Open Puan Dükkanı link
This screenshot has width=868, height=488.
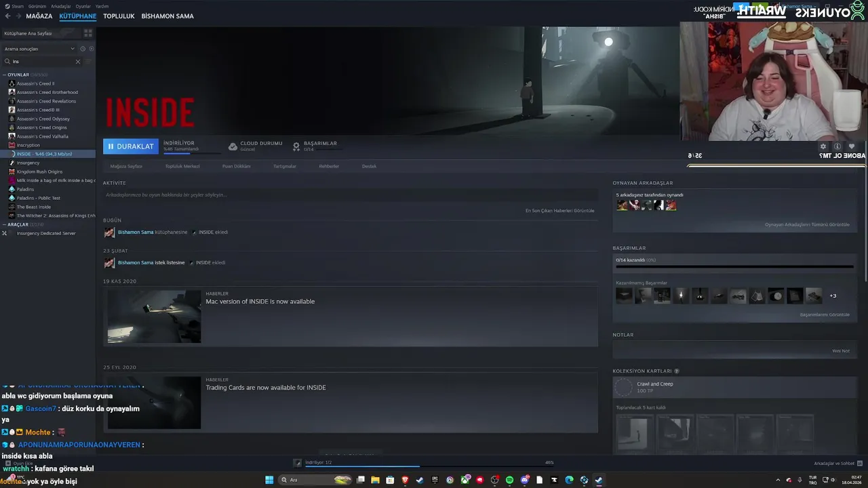tap(237, 166)
